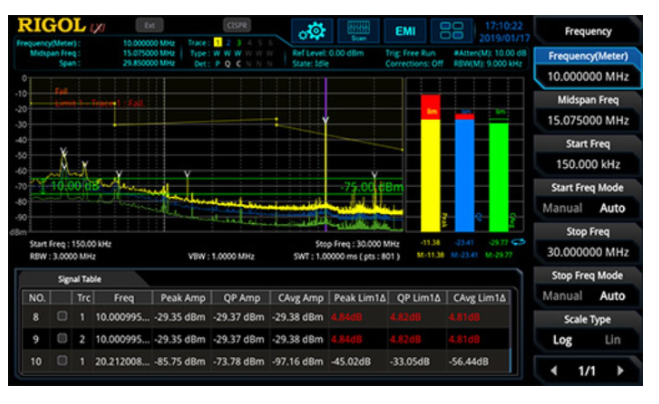Click the Peak Lim1Δ column header

coord(359,298)
